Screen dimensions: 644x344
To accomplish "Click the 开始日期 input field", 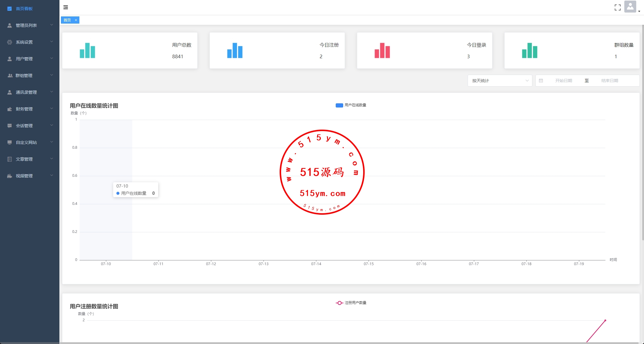I will [x=563, y=81].
